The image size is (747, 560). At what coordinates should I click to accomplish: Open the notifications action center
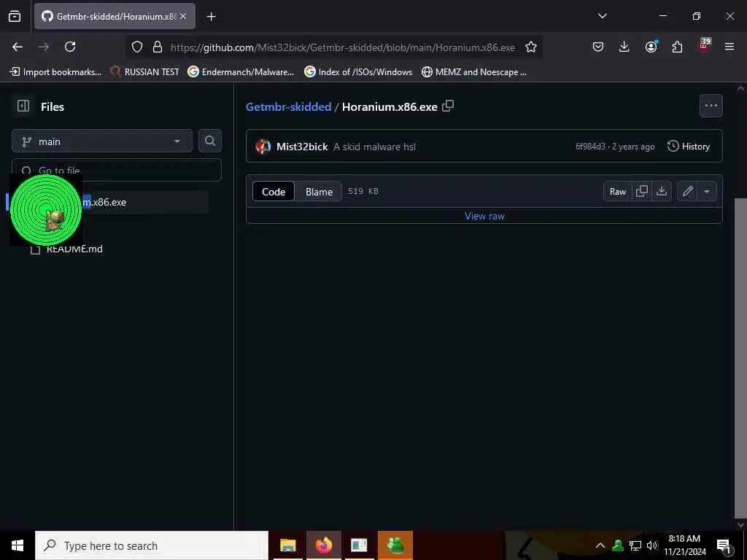coord(724,545)
